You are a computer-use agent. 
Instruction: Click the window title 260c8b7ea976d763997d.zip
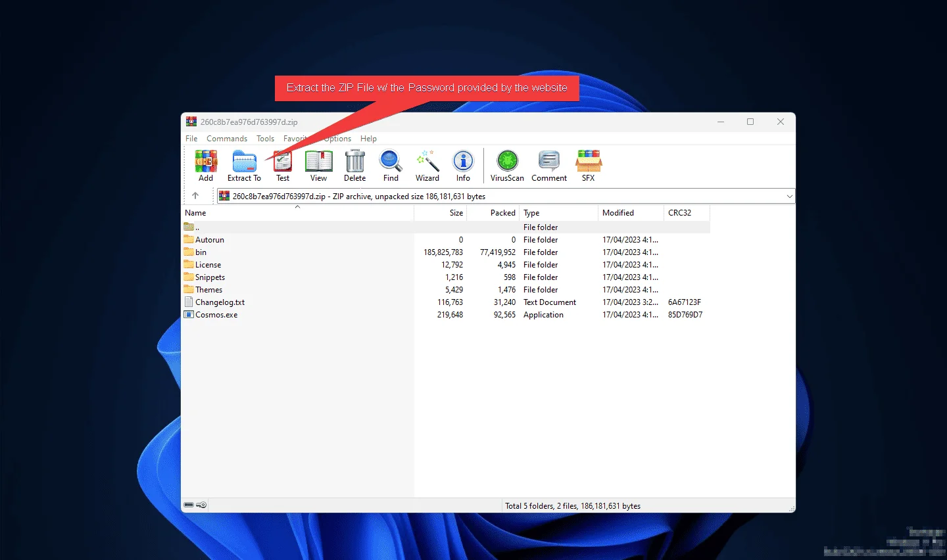(249, 122)
